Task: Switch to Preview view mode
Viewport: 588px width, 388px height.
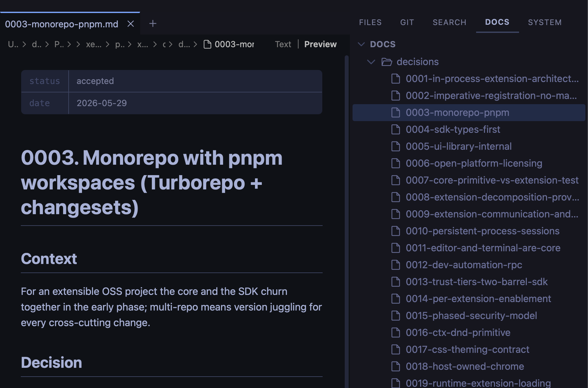Action: pos(320,44)
